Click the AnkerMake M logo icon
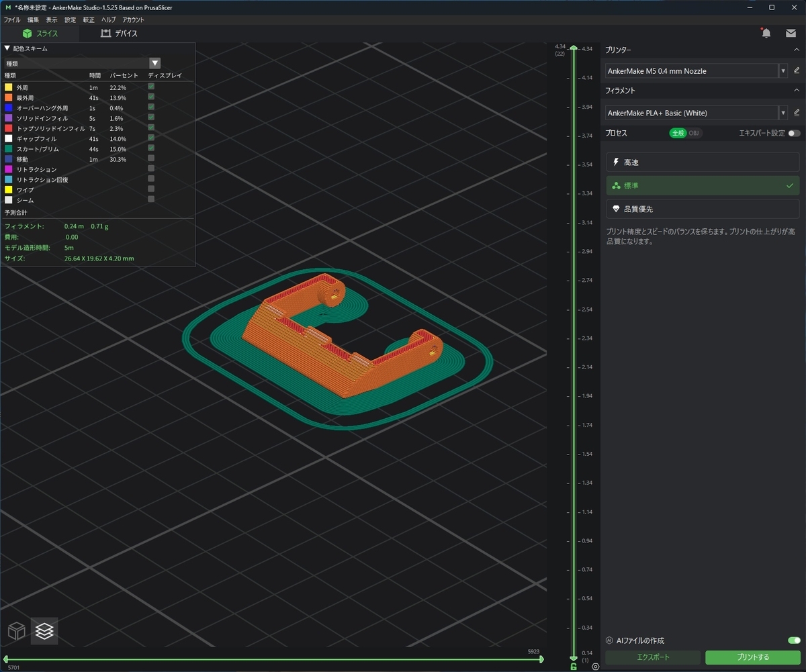This screenshot has height=672, width=806. (7, 7)
